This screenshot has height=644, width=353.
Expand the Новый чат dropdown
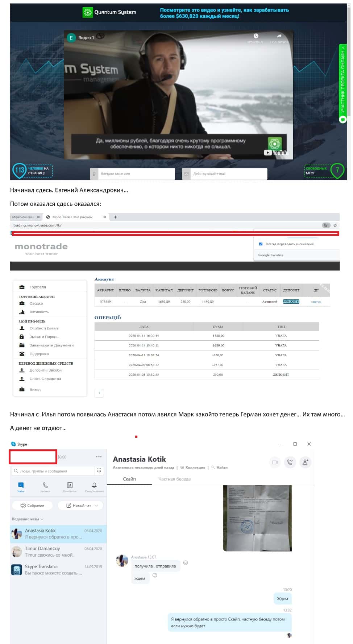coord(96,506)
